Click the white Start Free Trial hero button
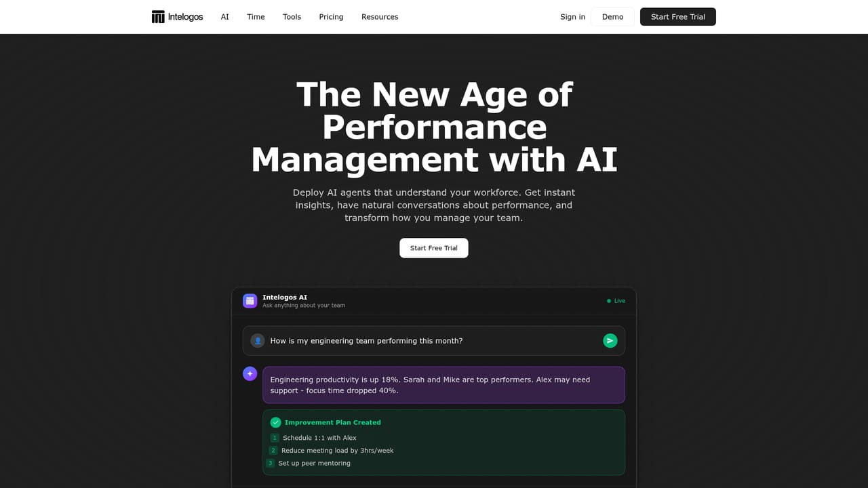This screenshot has width=868, height=488. (434, 248)
